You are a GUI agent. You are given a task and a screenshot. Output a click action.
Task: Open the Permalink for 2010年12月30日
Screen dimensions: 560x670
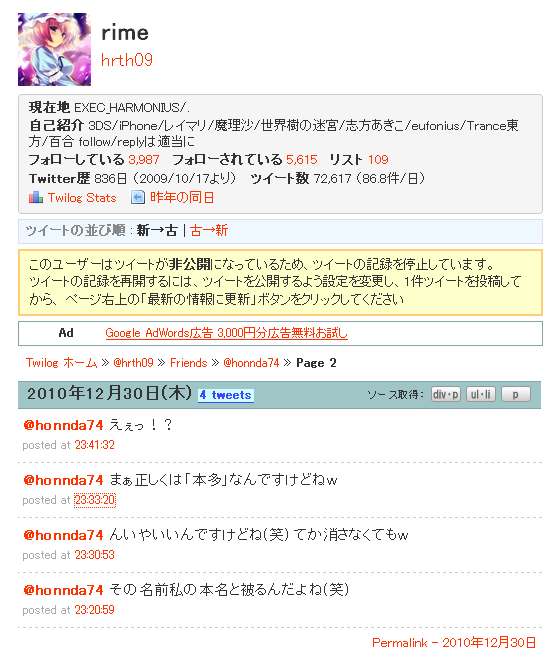454,643
